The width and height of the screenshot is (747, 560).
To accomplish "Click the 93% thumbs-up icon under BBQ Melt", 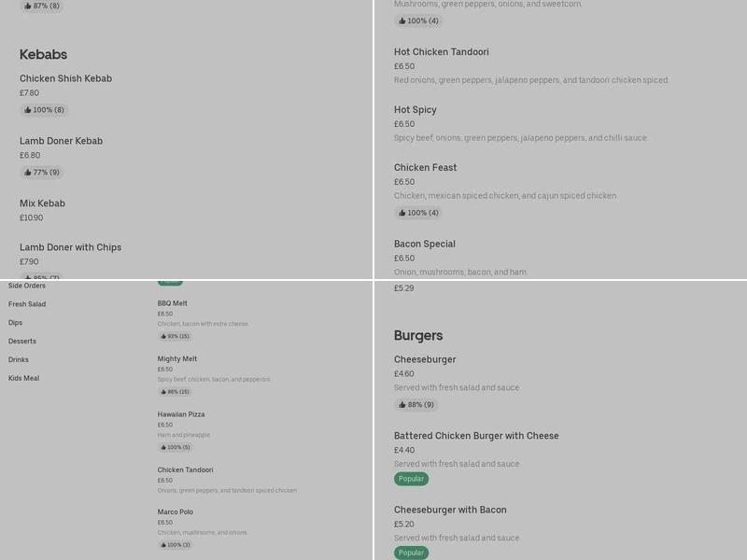I will click(162, 336).
